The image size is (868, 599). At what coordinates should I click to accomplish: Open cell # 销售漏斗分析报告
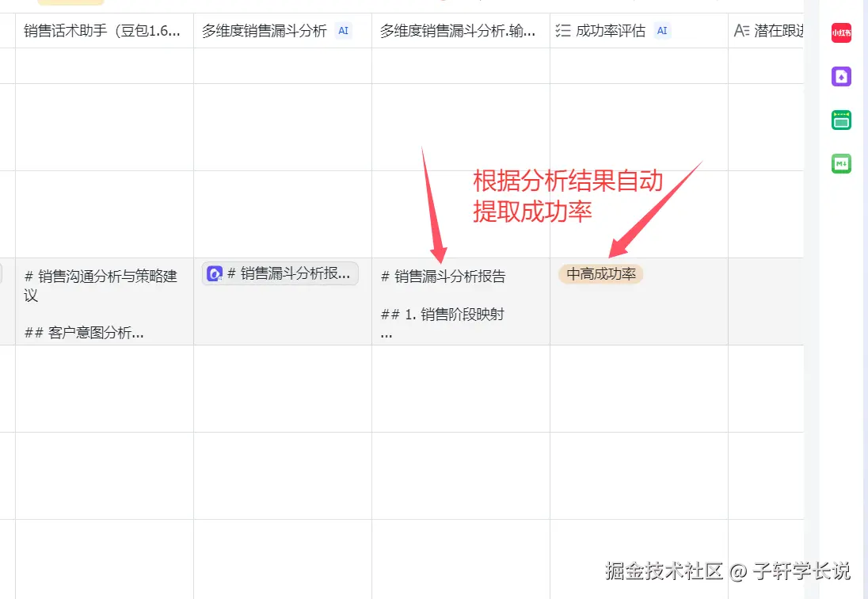[x=461, y=302]
